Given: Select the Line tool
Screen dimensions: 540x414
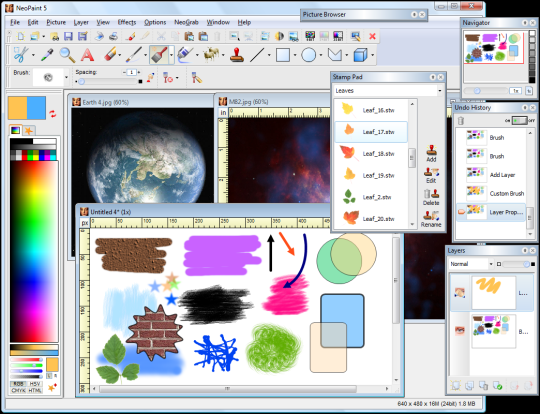Looking at the screenshot, I should [x=257, y=54].
